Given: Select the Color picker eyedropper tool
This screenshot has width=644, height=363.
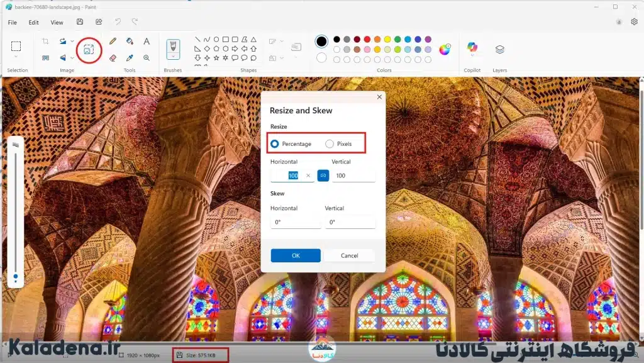Looking at the screenshot, I should (x=130, y=58).
